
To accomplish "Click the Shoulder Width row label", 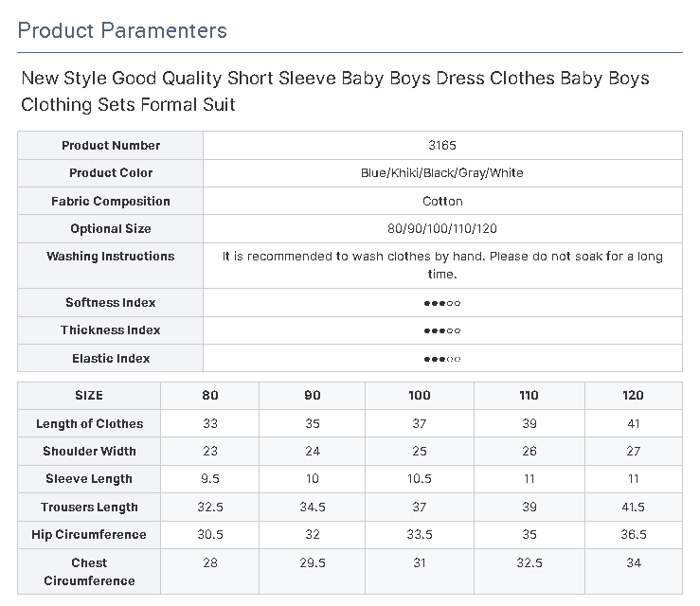I will click(x=89, y=452).
